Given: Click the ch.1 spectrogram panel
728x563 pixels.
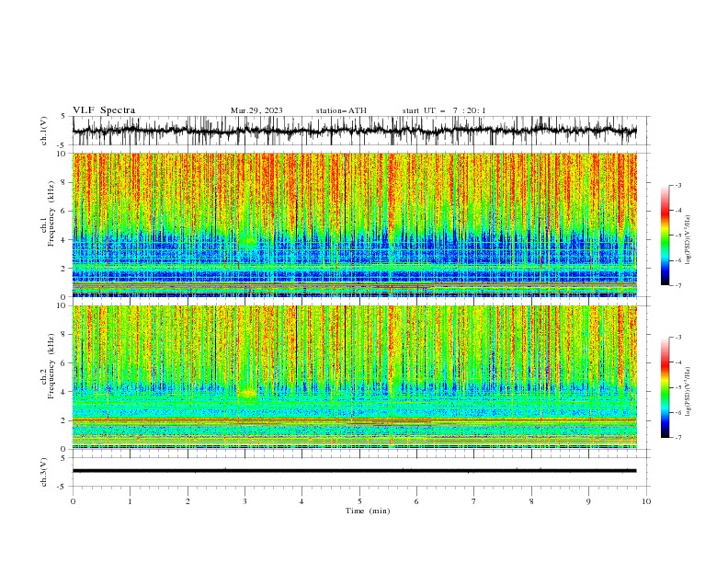Looking at the screenshot, I should coord(355,224).
